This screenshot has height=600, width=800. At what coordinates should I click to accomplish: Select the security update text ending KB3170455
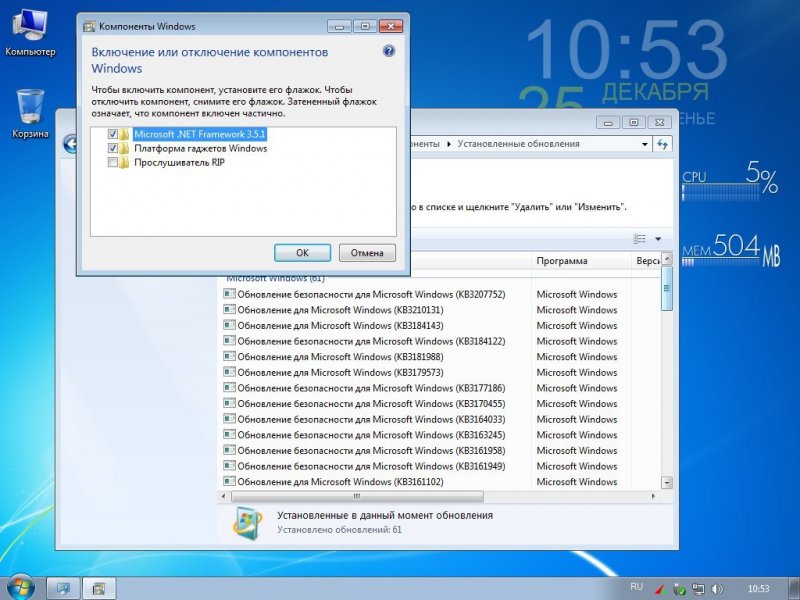[x=371, y=404]
